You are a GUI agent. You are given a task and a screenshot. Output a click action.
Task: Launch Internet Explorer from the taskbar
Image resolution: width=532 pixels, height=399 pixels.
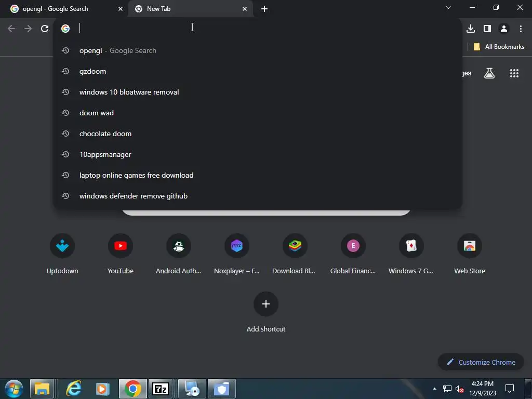[x=73, y=389]
